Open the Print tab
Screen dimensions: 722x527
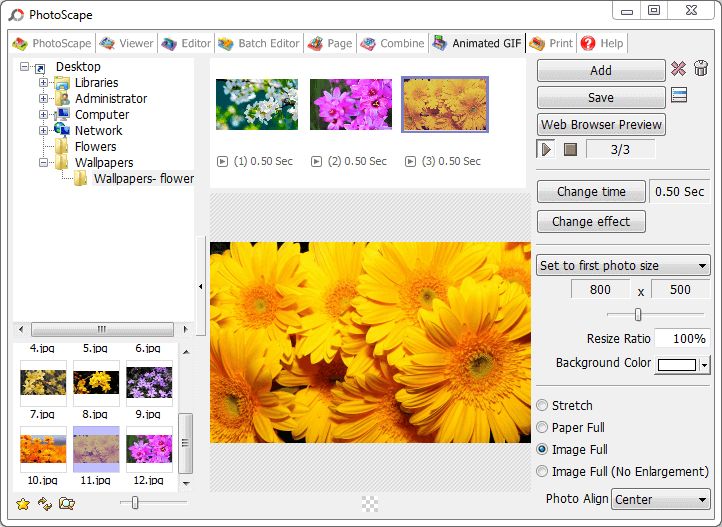[x=551, y=44]
